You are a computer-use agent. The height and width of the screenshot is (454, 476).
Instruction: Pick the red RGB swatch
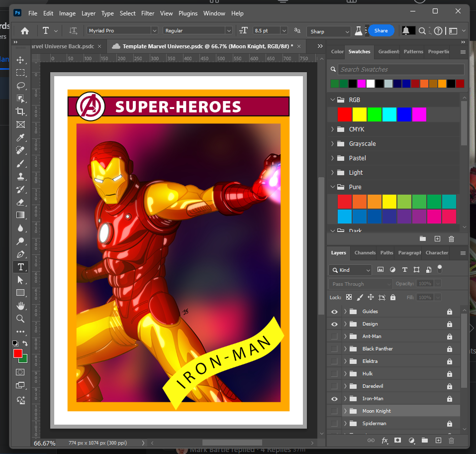point(345,114)
